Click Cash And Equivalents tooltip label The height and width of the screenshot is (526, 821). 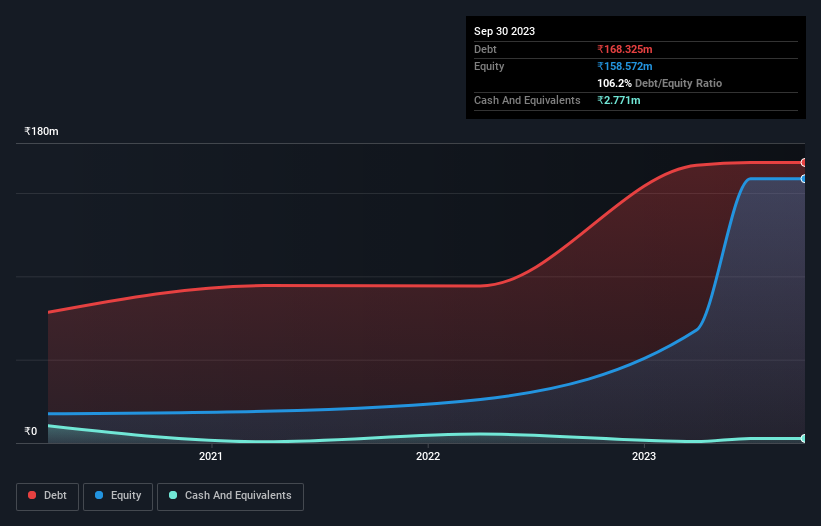point(527,100)
